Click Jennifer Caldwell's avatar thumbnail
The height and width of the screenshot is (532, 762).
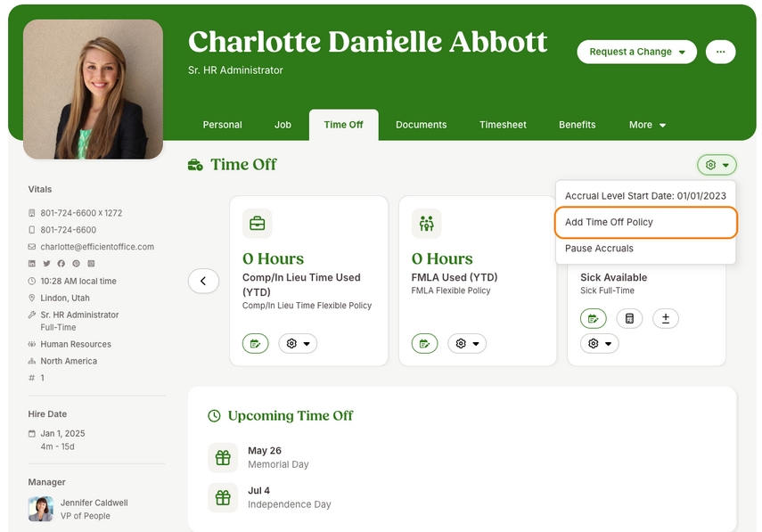point(41,509)
